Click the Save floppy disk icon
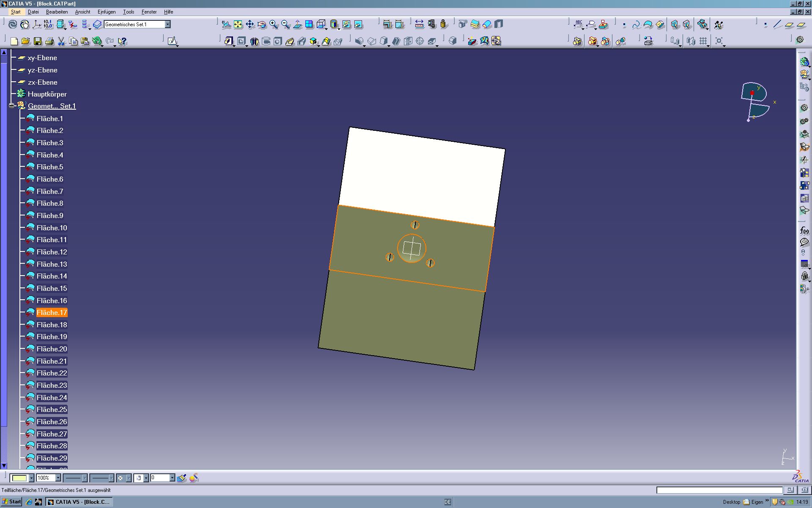This screenshot has width=812, height=508. click(38, 41)
